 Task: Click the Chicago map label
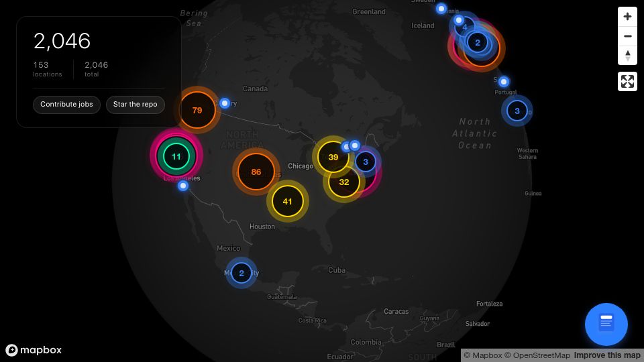point(301,166)
